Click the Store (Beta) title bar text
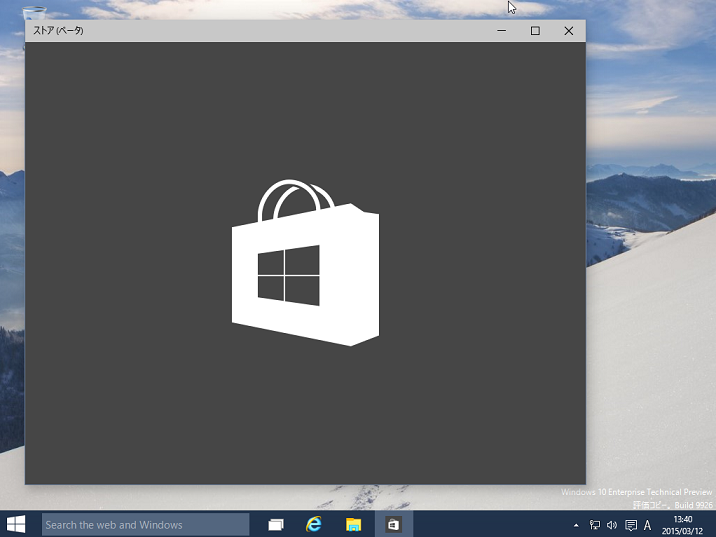The height and width of the screenshot is (537, 716). coord(58,31)
